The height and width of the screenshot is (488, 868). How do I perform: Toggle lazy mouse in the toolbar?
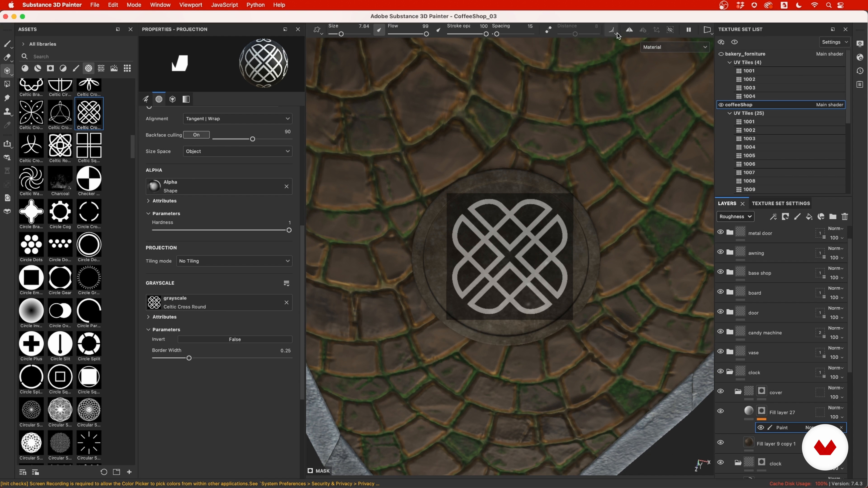point(548,30)
